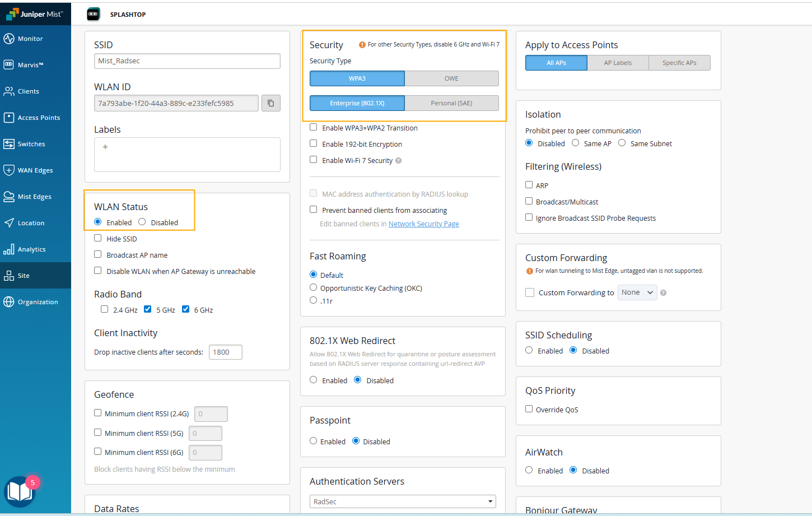Enable ARP filtering
The image size is (812, 516).
(x=529, y=185)
